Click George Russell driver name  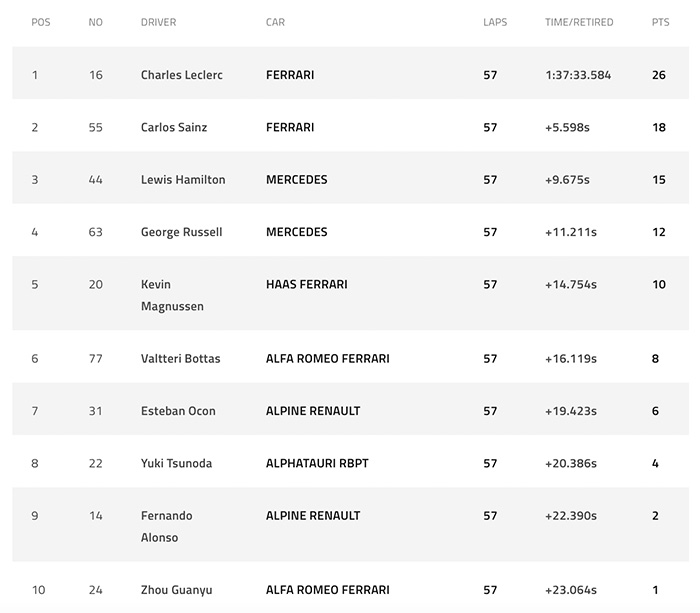[181, 232]
